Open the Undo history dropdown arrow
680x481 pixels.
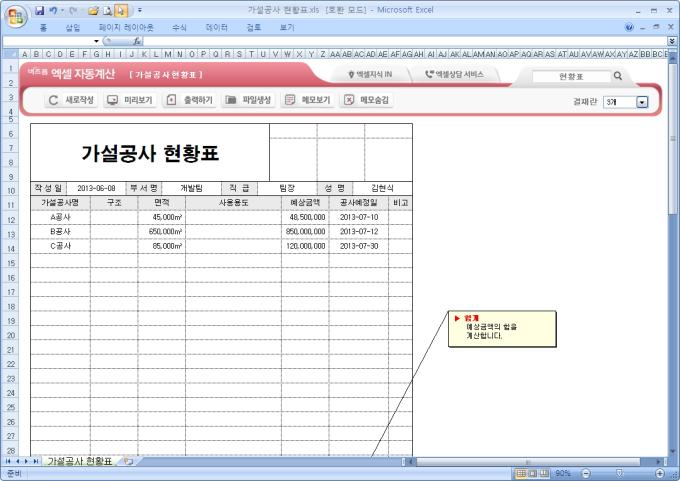[x=62, y=10]
